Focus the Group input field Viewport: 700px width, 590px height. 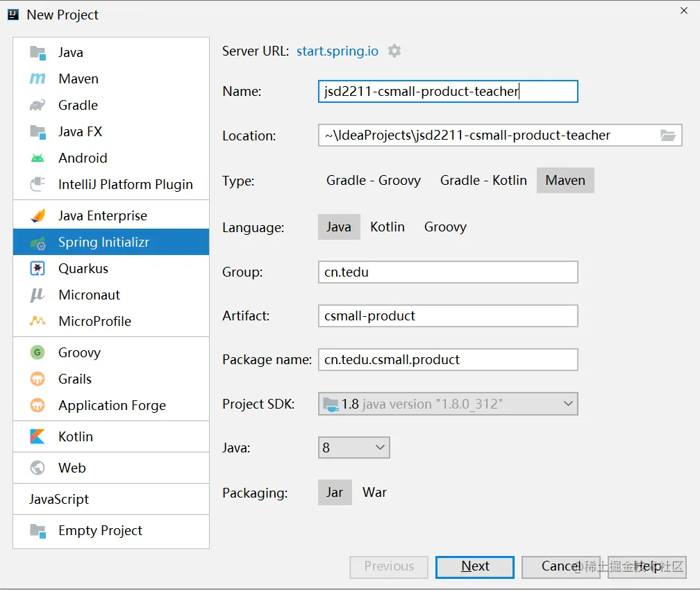(448, 272)
